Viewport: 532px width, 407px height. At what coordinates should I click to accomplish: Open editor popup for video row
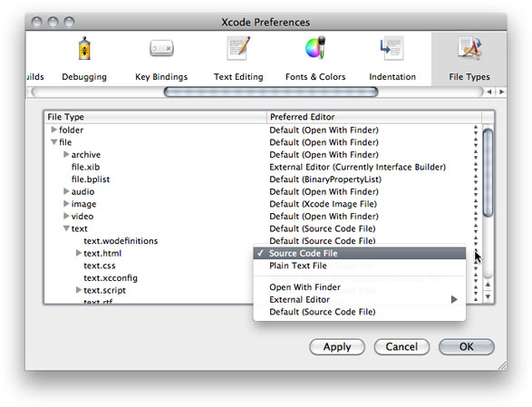tap(476, 217)
